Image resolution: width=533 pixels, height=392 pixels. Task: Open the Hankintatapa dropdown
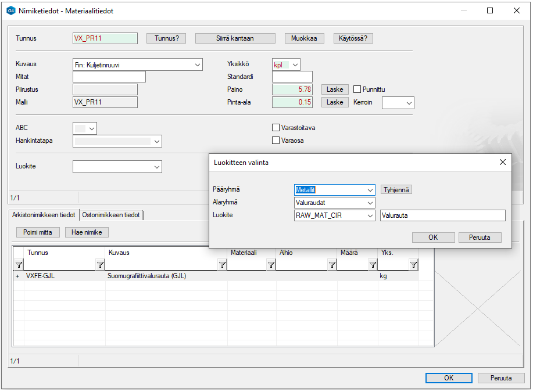coord(156,141)
